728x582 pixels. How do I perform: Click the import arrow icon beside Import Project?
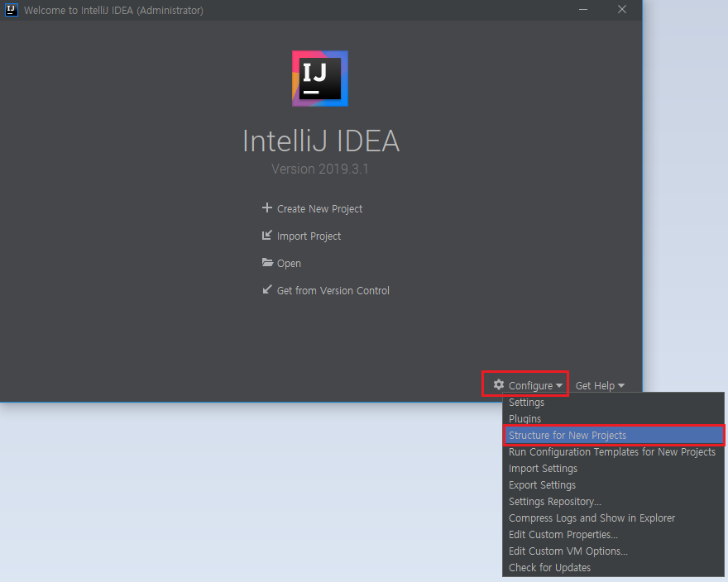tap(267, 236)
